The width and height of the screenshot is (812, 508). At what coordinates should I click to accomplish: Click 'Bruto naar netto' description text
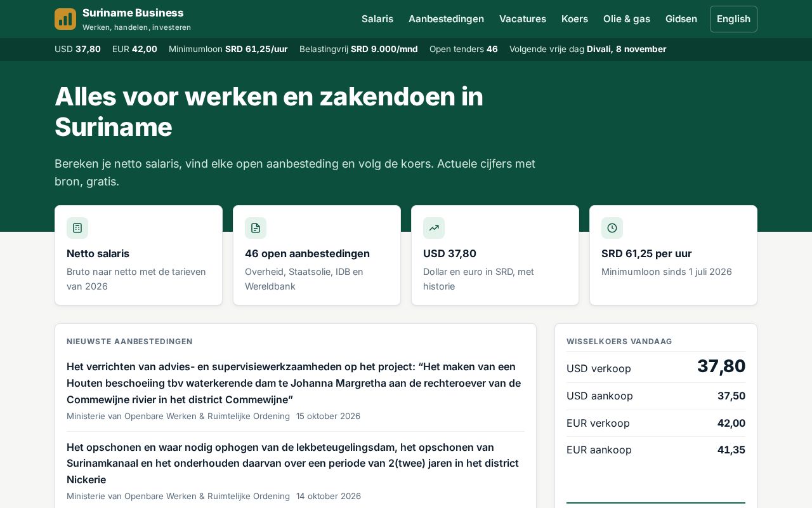coord(136,279)
